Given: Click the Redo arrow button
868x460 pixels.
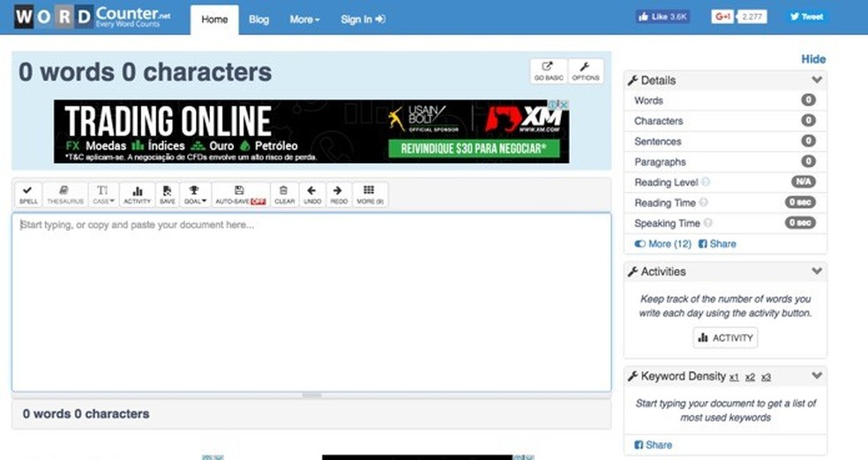Looking at the screenshot, I should point(339,195).
